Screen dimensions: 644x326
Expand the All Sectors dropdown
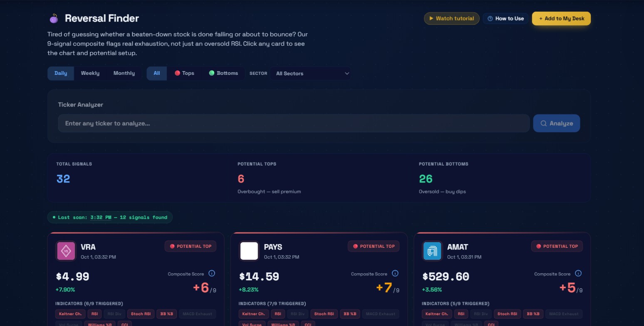[310, 74]
